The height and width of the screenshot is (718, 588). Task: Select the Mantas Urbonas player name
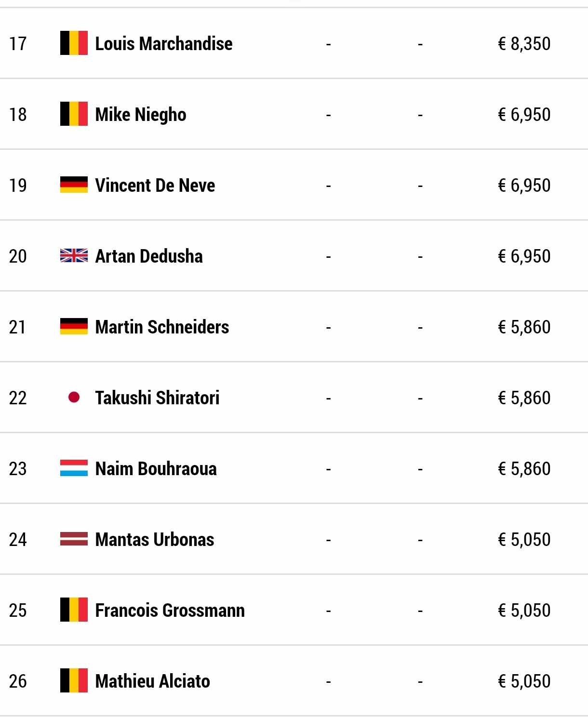[x=155, y=540]
